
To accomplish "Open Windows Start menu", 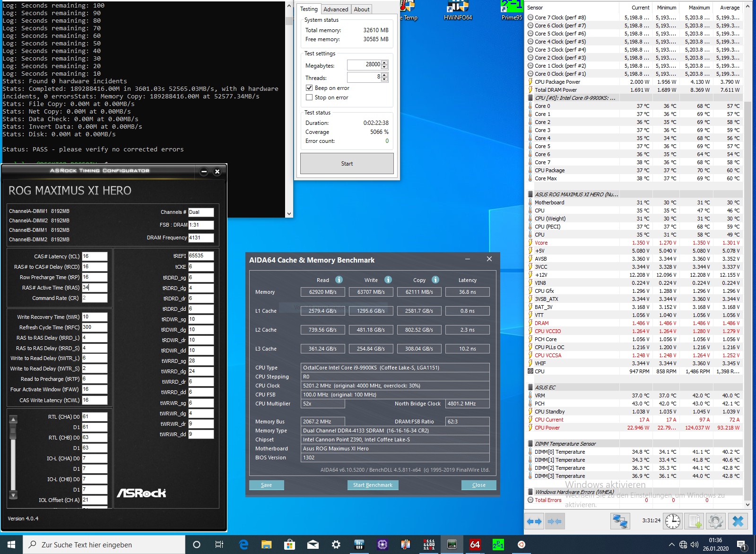I will [11, 545].
